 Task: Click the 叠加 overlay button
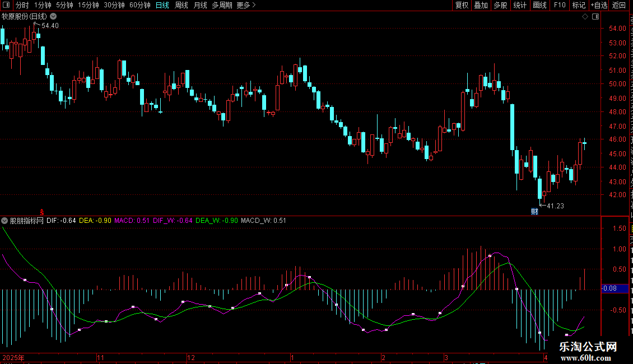click(481, 5)
